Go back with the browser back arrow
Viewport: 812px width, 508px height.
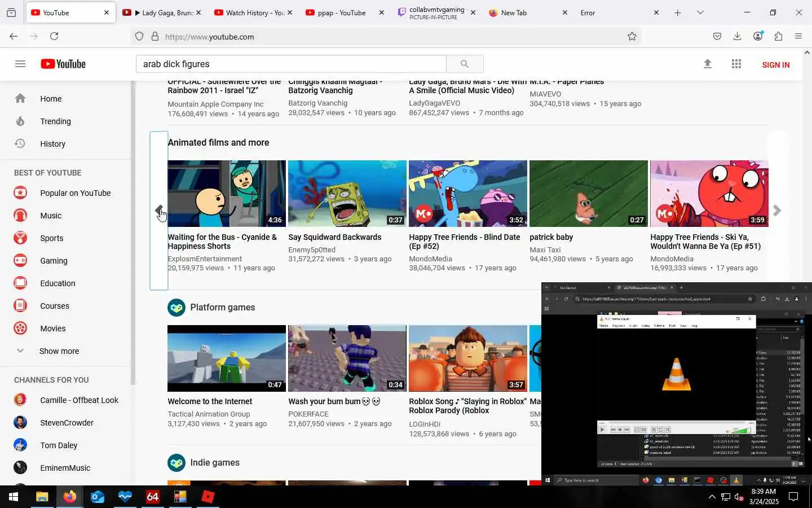[x=14, y=37]
